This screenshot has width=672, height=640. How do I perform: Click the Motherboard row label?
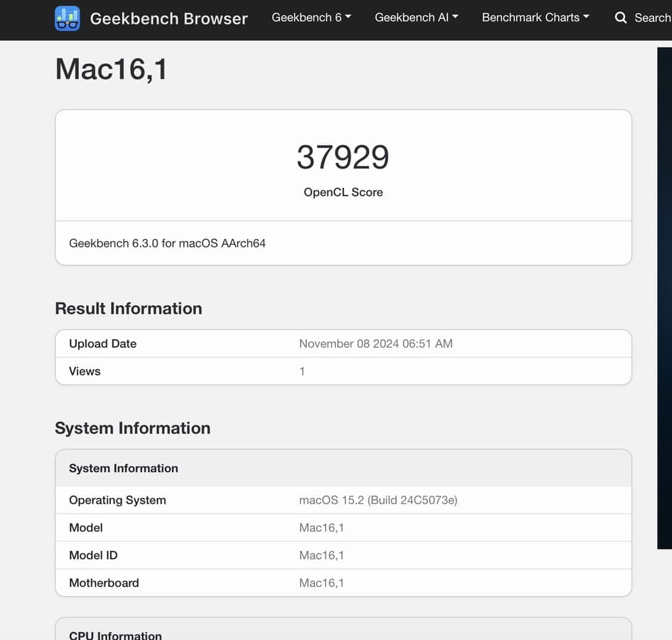click(104, 583)
